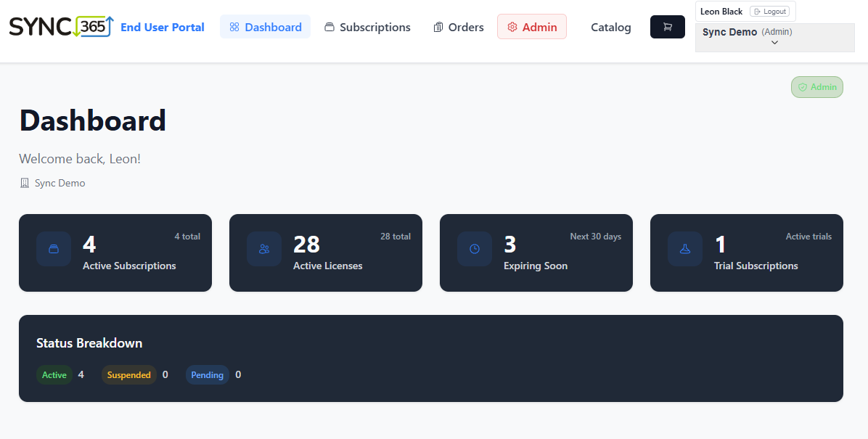Select the Suspended status badge

pos(128,375)
